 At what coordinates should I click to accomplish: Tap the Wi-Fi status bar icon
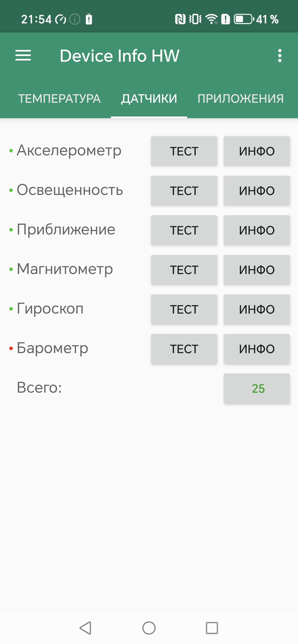(212, 19)
